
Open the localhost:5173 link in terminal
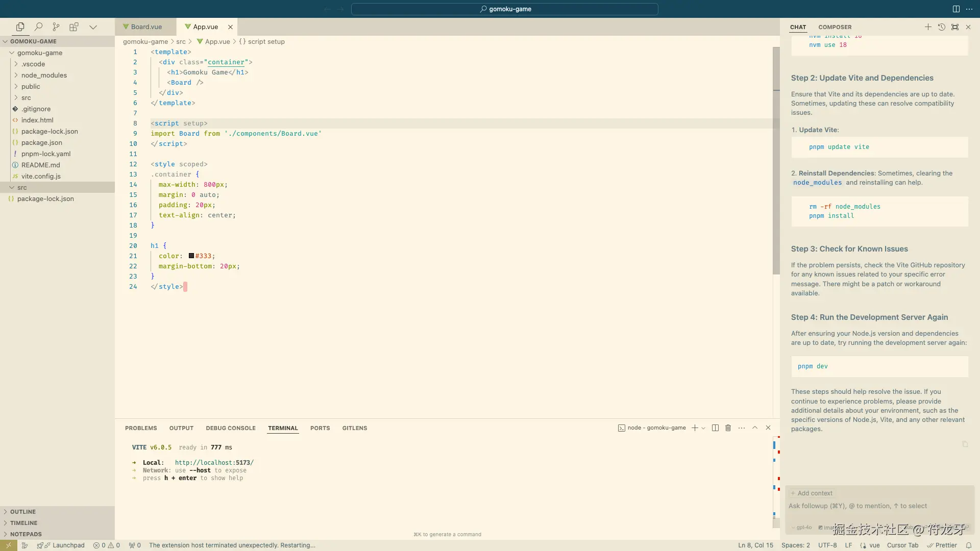(214, 463)
